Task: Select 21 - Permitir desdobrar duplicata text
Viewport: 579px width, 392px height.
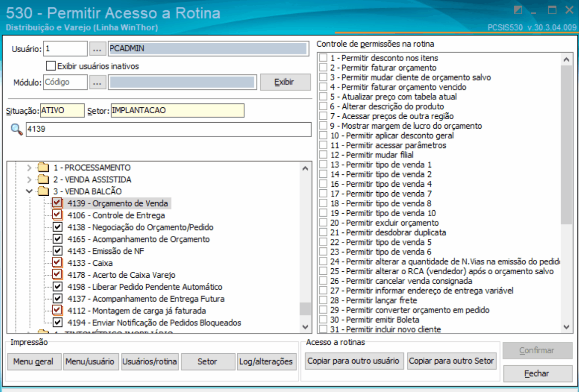Action: tap(387, 233)
